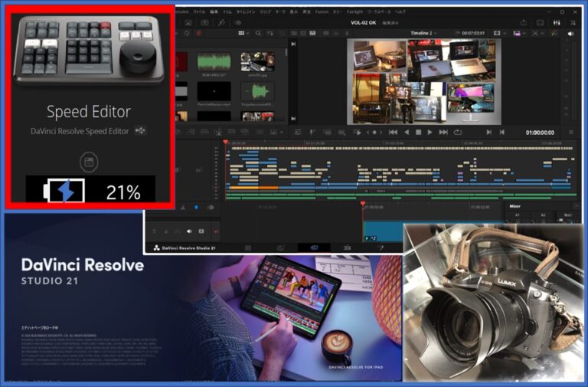Jump to last frame in transport controls
Viewport: 588px width, 387px height.
click(x=443, y=132)
